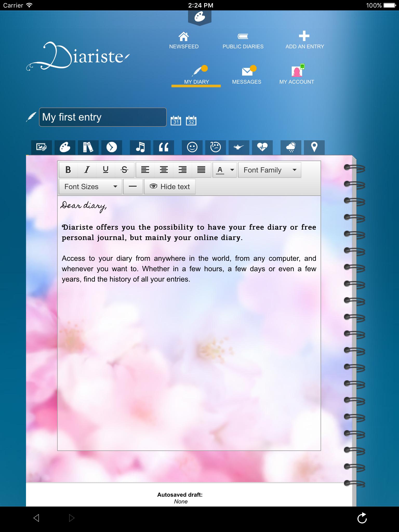Image resolution: width=399 pixels, height=532 pixels.
Task: Center align the text
Action: point(164,170)
